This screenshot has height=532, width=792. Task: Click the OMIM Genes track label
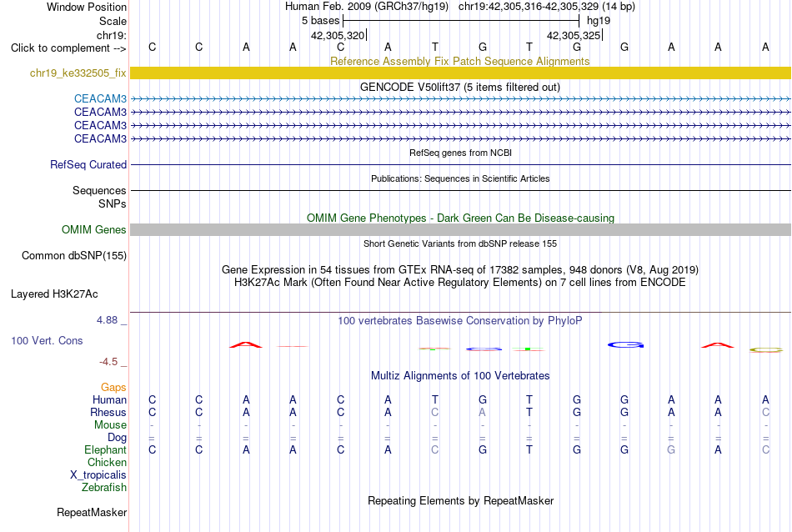pos(93,229)
